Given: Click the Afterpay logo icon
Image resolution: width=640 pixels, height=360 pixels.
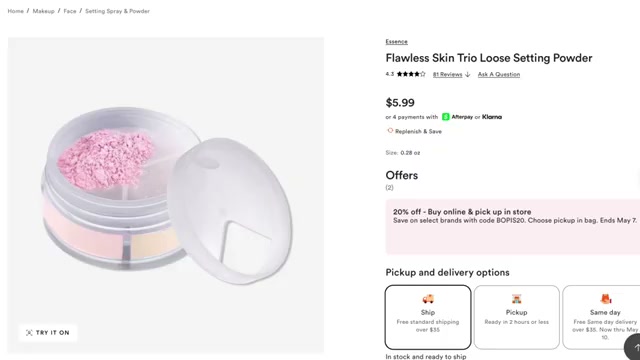Looking at the screenshot, I should coord(446,117).
